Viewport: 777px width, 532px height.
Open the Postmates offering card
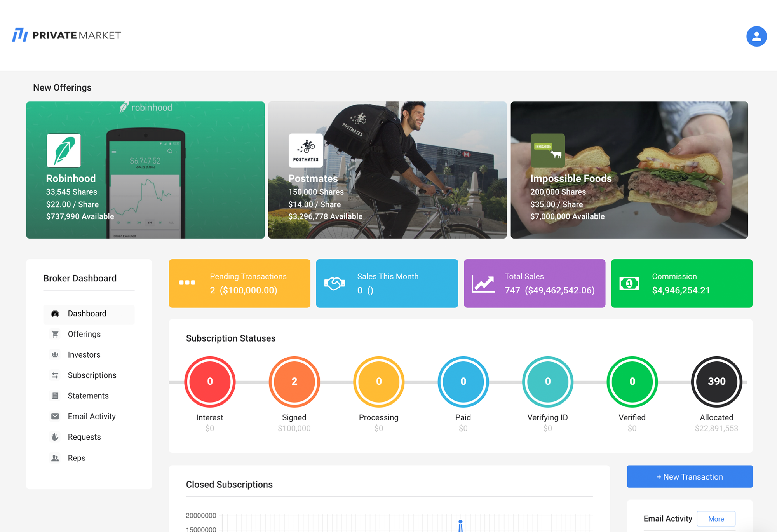point(387,170)
